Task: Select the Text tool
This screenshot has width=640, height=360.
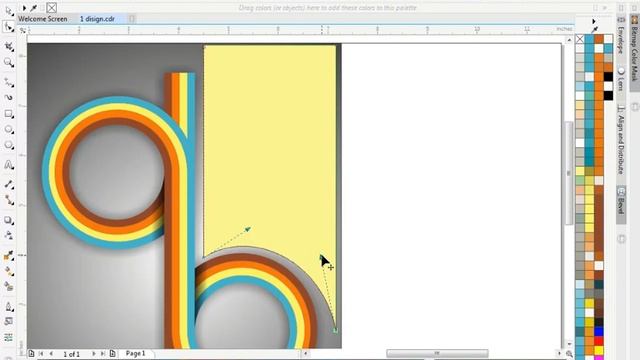Action: [9, 165]
